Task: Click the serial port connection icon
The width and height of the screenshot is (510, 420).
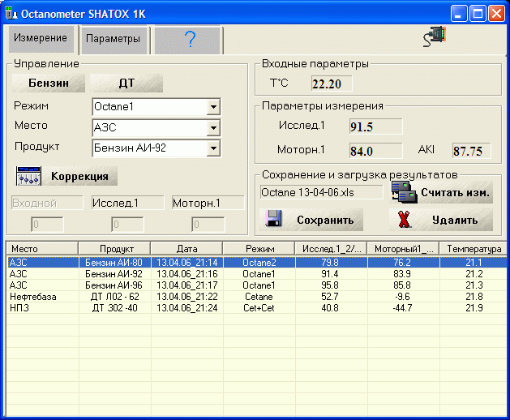Action: point(435,36)
